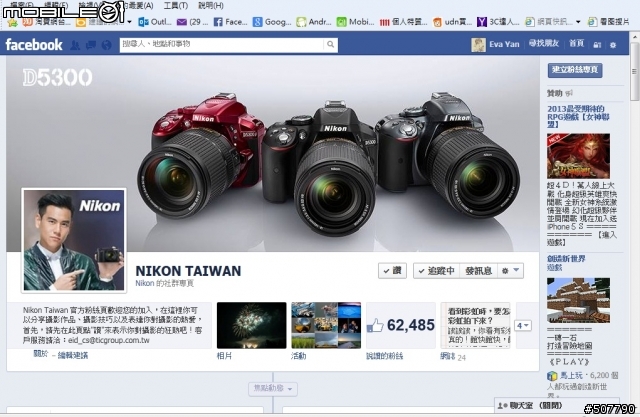Open the 聊天室 chat bar
640x417 pixels.
[557, 405]
